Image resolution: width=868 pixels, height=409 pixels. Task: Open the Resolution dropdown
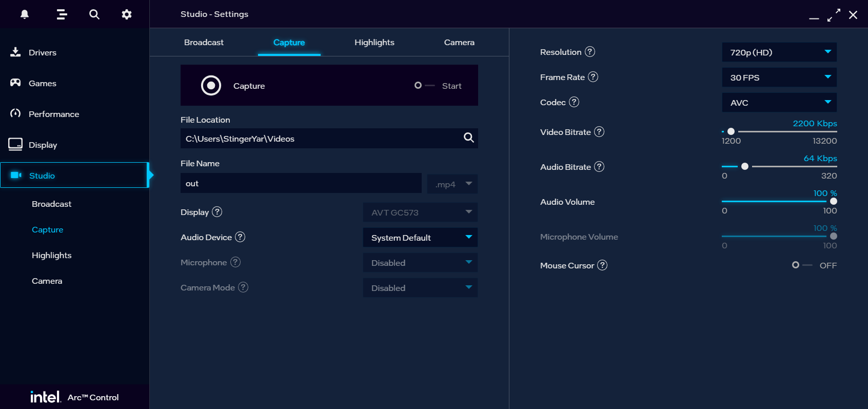779,52
